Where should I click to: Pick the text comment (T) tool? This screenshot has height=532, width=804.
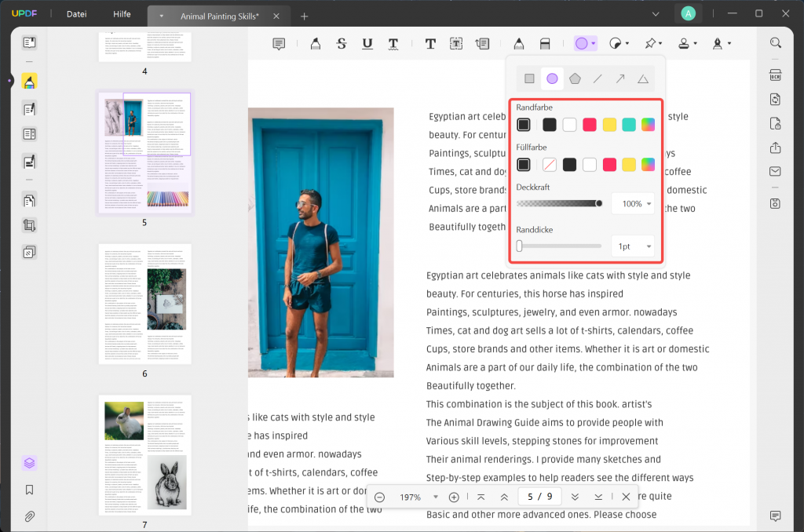tap(431, 44)
